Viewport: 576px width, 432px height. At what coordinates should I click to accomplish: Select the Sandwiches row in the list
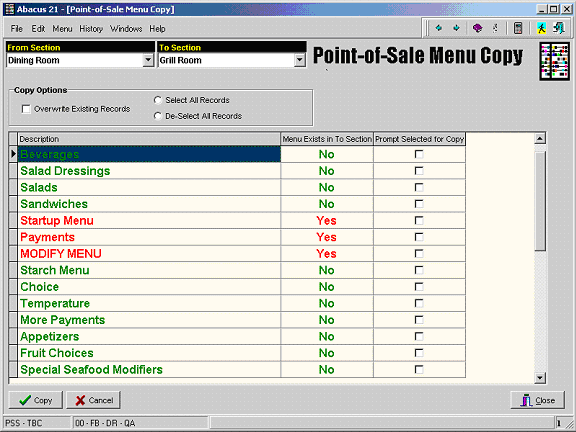237,204
